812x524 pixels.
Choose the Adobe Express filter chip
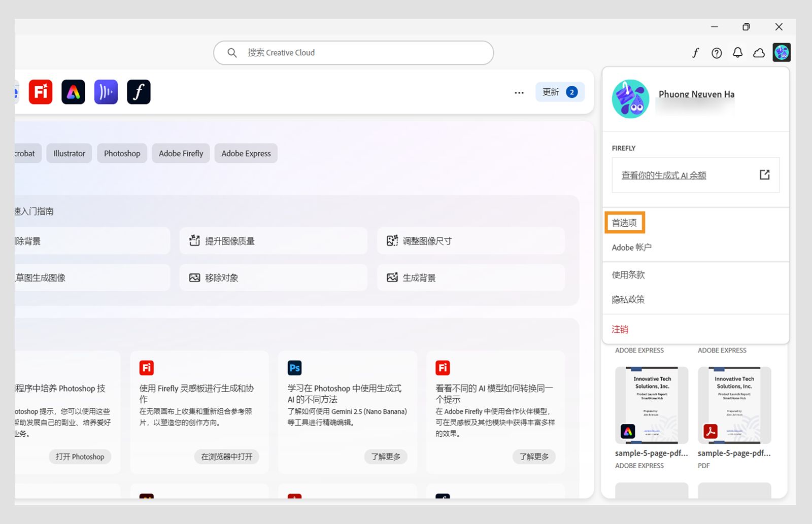click(x=246, y=153)
